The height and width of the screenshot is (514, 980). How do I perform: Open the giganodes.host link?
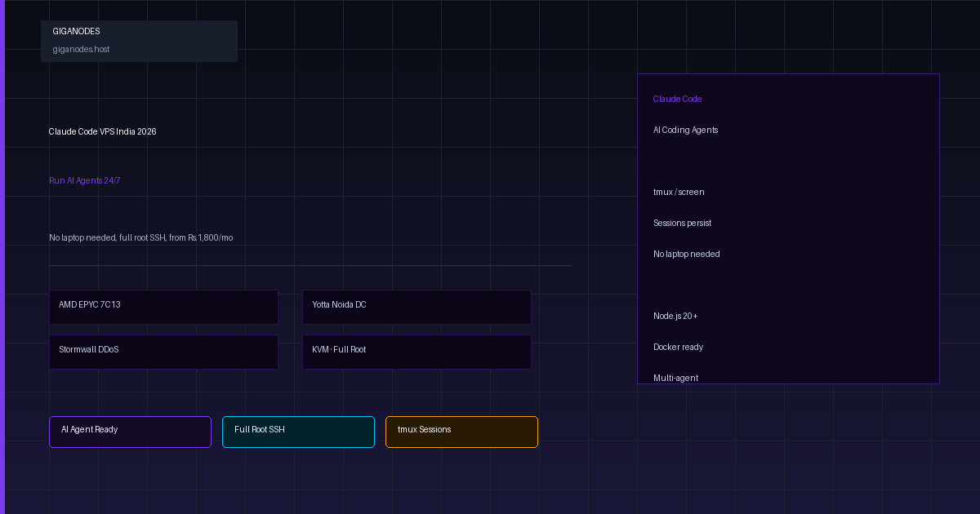click(x=81, y=49)
